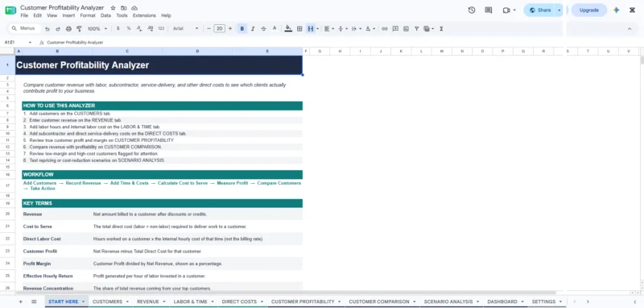Insert a chart
Viewport: 644px width, 308px height.
click(x=406, y=29)
